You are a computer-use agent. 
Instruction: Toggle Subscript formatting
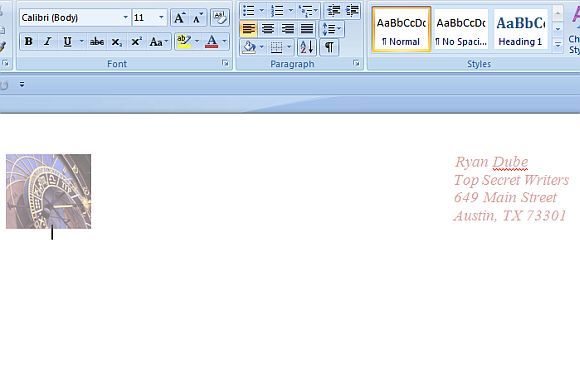(117, 41)
